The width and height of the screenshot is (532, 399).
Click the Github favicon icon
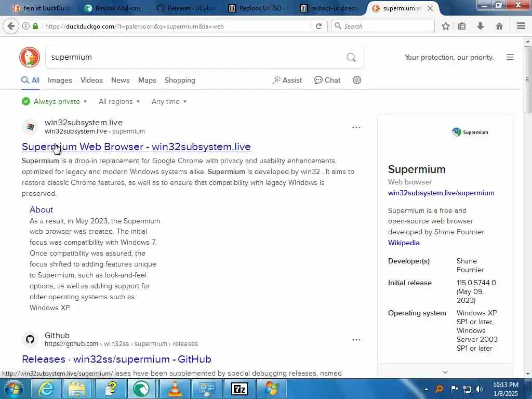[30, 339]
